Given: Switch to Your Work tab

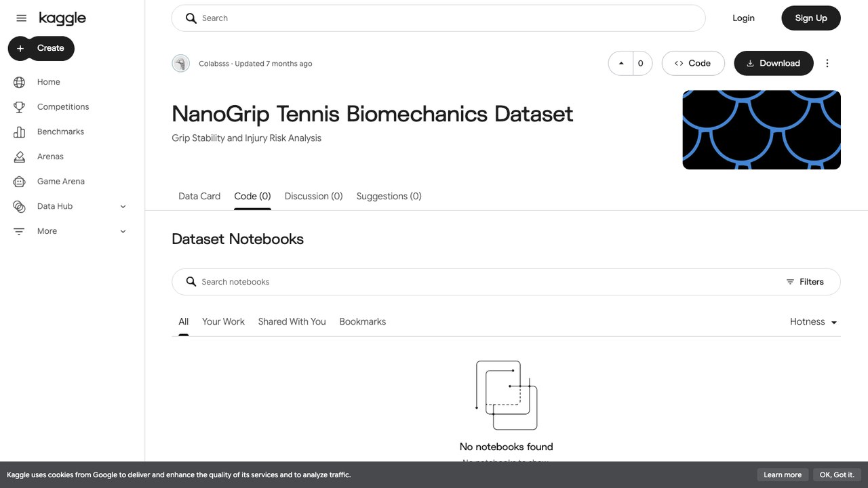Looking at the screenshot, I should click(x=223, y=322).
